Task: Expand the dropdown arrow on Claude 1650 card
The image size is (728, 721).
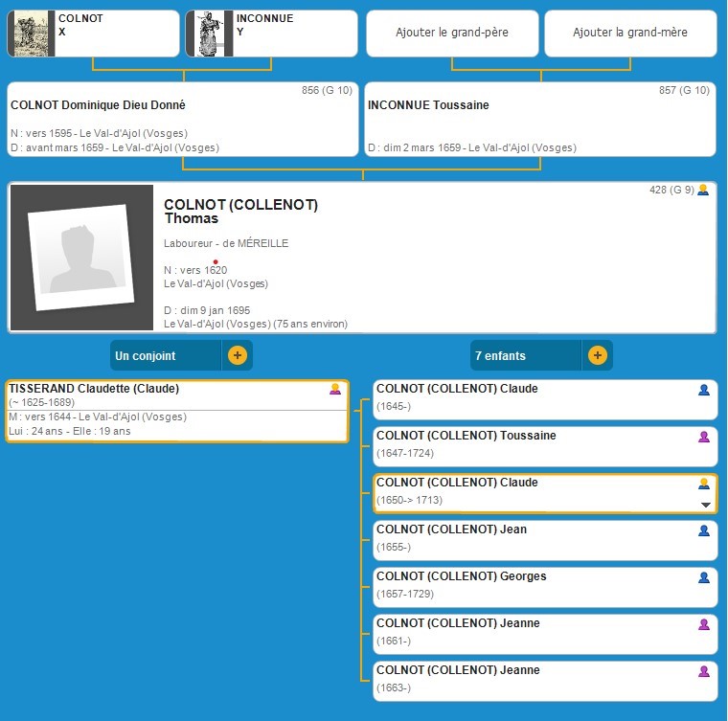Action: point(706,505)
